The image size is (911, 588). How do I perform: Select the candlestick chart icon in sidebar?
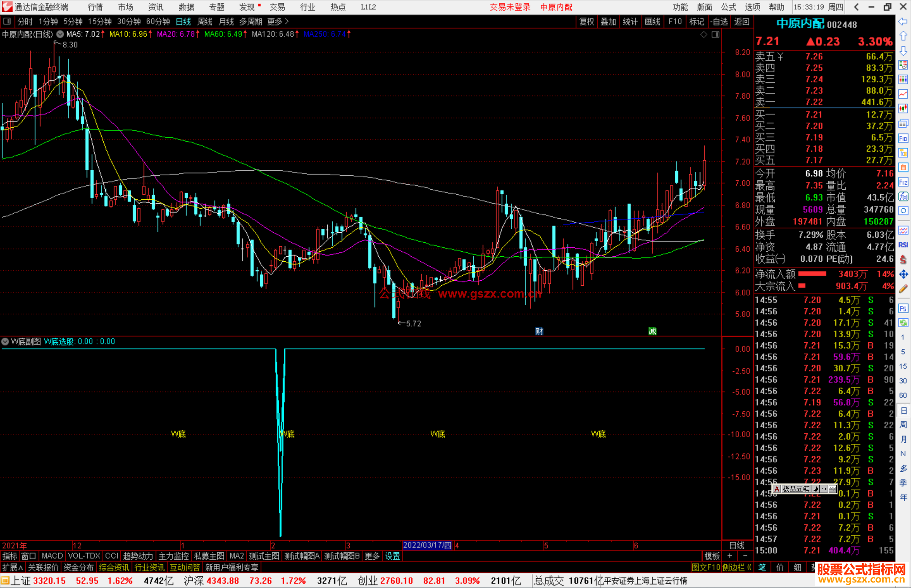pos(903,109)
